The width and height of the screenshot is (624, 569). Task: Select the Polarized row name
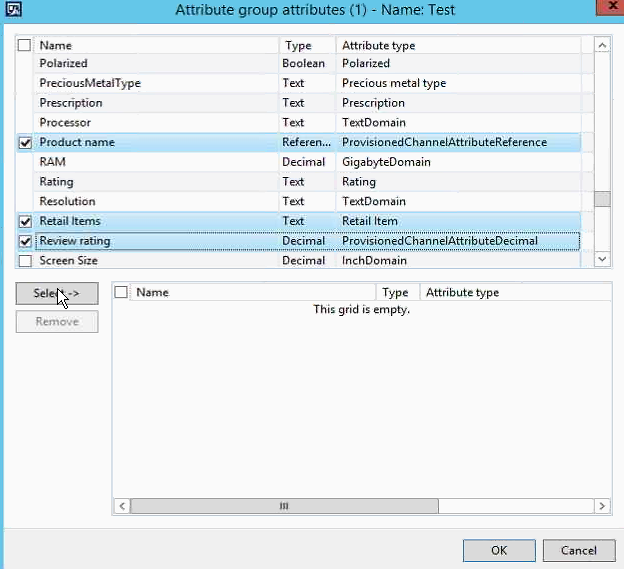click(x=63, y=63)
